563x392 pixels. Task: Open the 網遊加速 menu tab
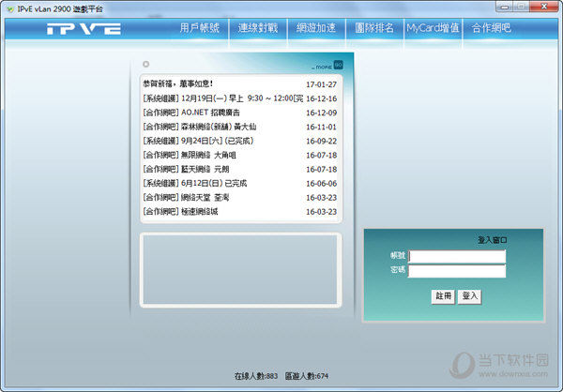pyautogui.click(x=316, y=28)
